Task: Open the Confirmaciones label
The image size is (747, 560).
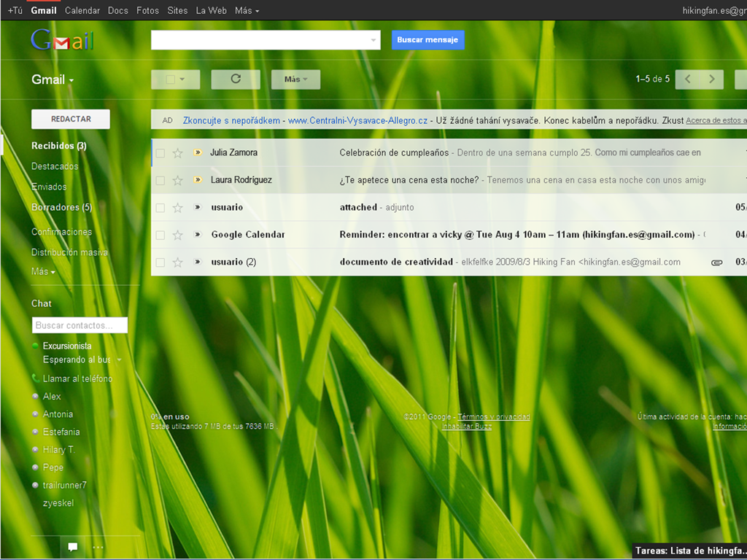Action: [61, 232]
